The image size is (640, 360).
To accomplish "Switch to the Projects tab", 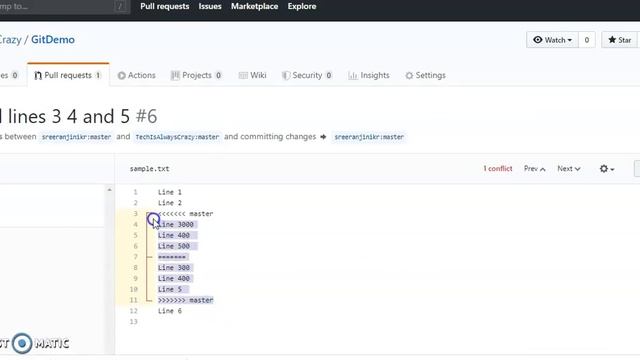I will point(196,75).
